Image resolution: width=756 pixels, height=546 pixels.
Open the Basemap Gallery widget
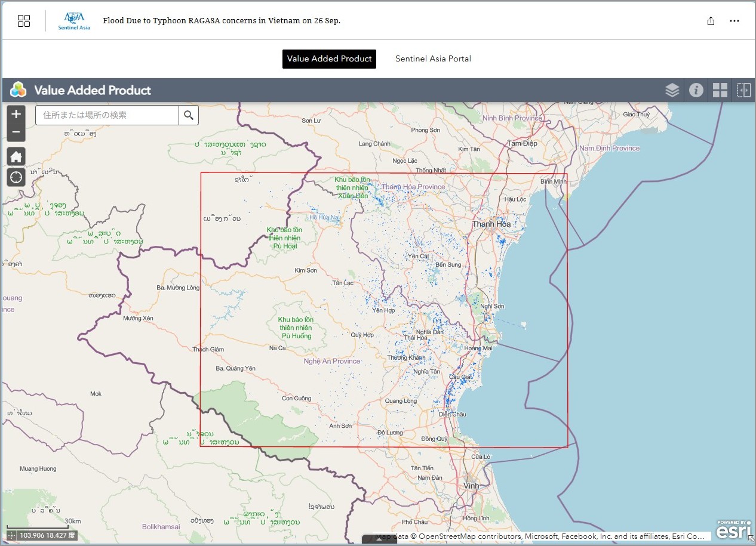click(720, 90)
